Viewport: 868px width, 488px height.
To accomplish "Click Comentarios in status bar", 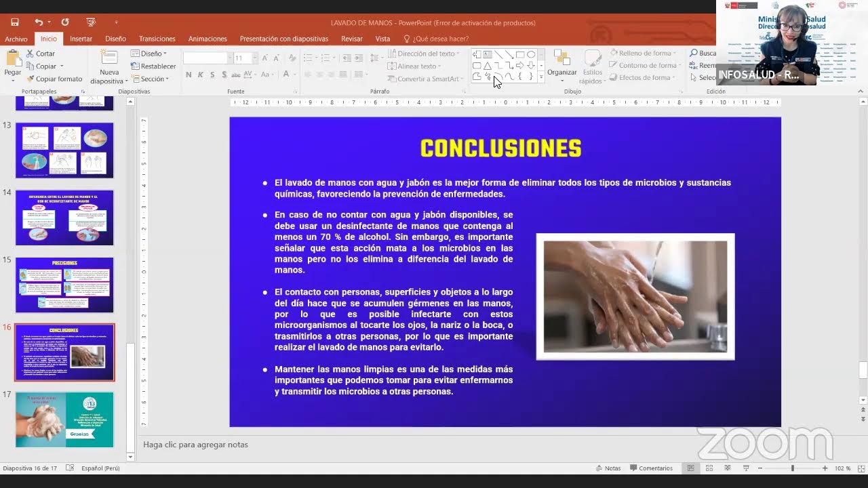I will coord(651,468).
